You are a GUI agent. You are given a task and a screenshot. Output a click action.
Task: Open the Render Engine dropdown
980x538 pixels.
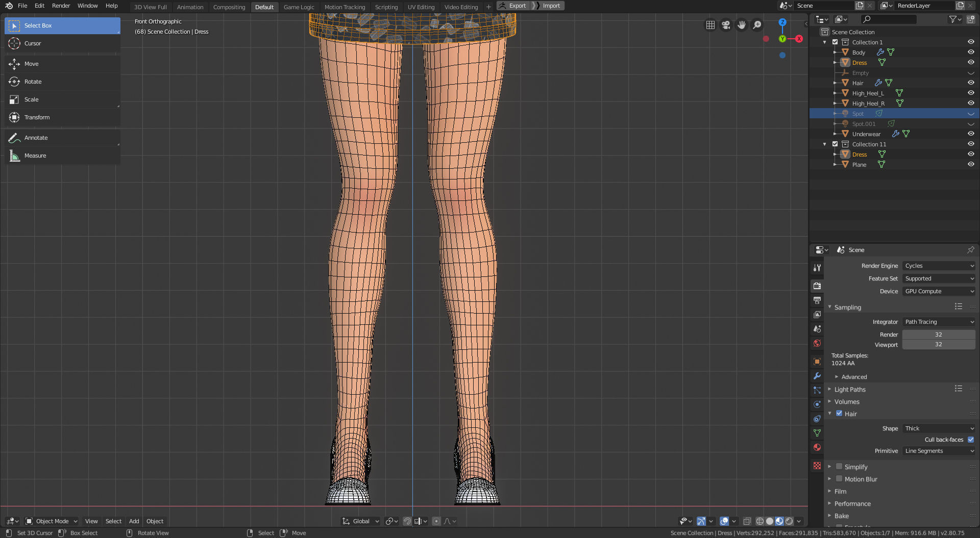click(939, 266)
